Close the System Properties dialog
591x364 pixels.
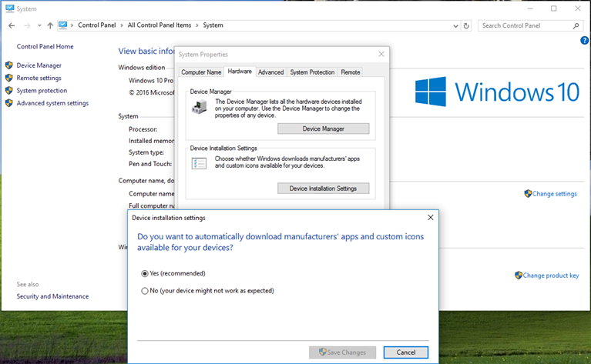point(381,54)
